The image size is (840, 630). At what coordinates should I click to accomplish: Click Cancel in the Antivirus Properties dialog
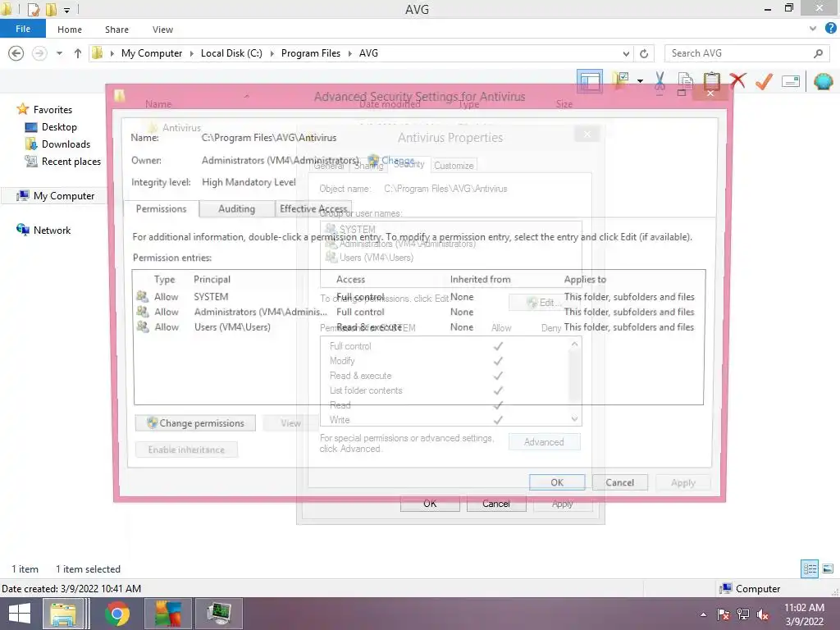(x=496, y=504)
